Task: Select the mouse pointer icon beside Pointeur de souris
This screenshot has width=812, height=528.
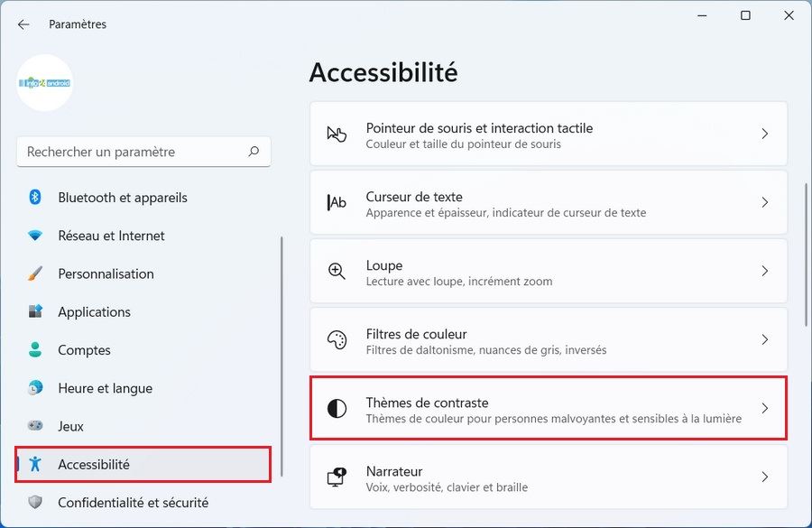Action: click(337, 133)
